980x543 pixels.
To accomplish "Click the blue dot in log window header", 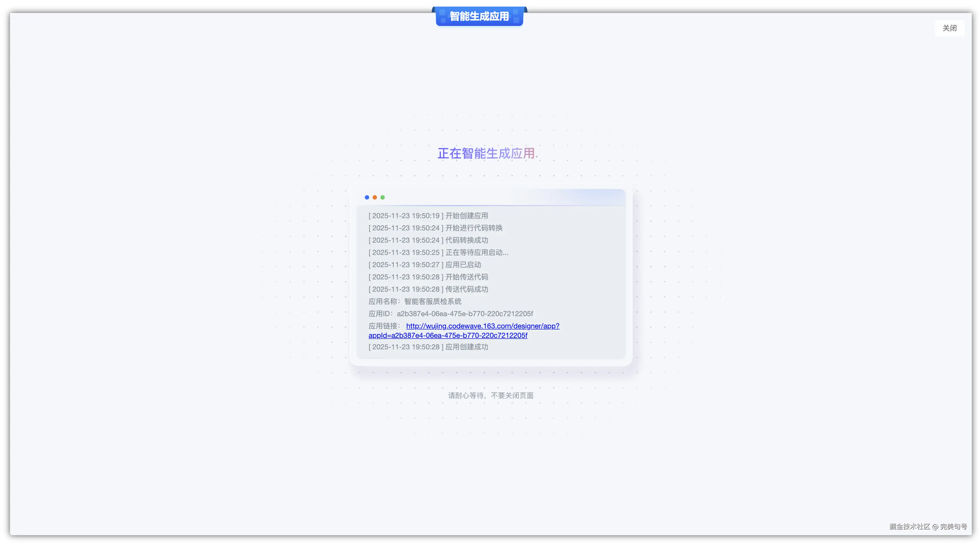I will coord(367,197).
